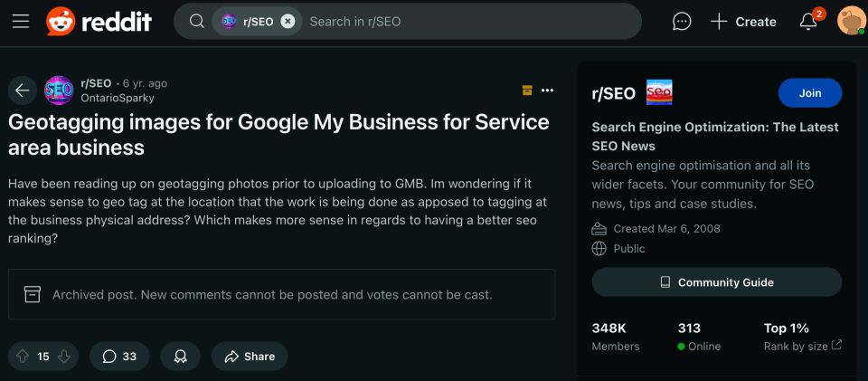Open the 33 comments button
The width and height of the screenshot is (868, 381).
pyautogui.click(x=119, y=356)
